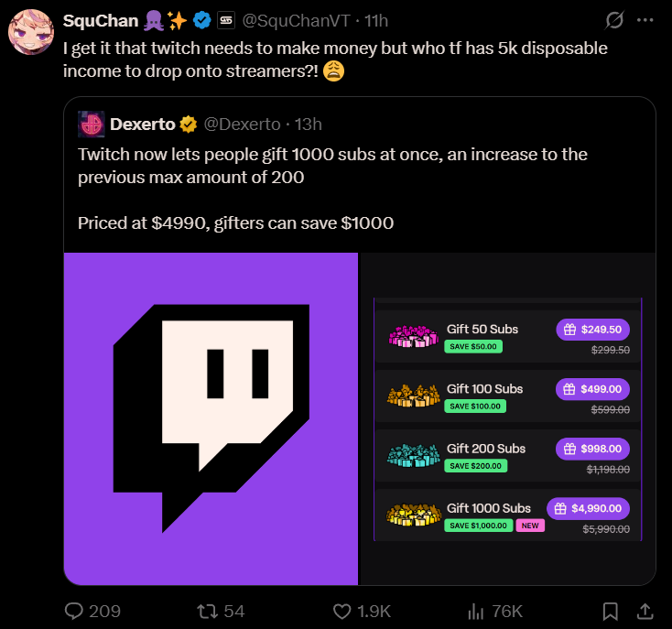Open the @SquChanVT handle link
Viewport: 672px width, 629px height.
point(298,20)
